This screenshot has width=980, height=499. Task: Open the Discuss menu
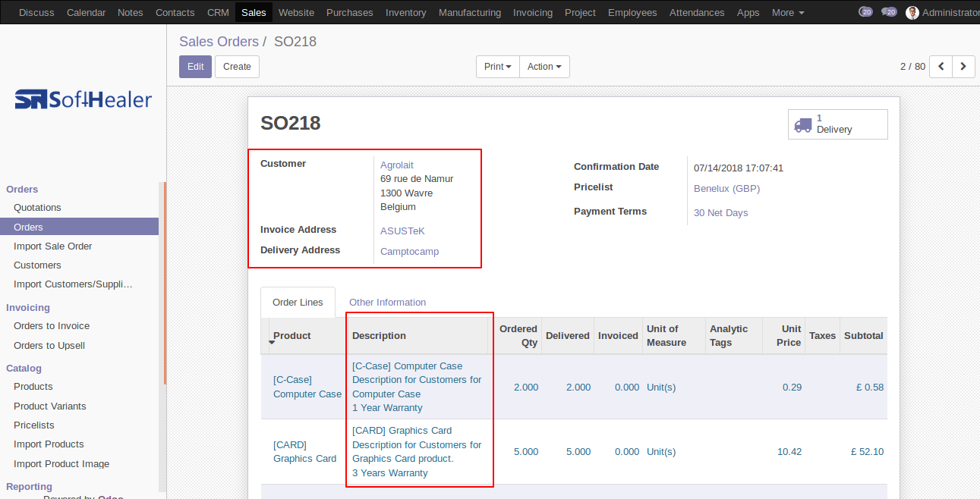point(36,12)
